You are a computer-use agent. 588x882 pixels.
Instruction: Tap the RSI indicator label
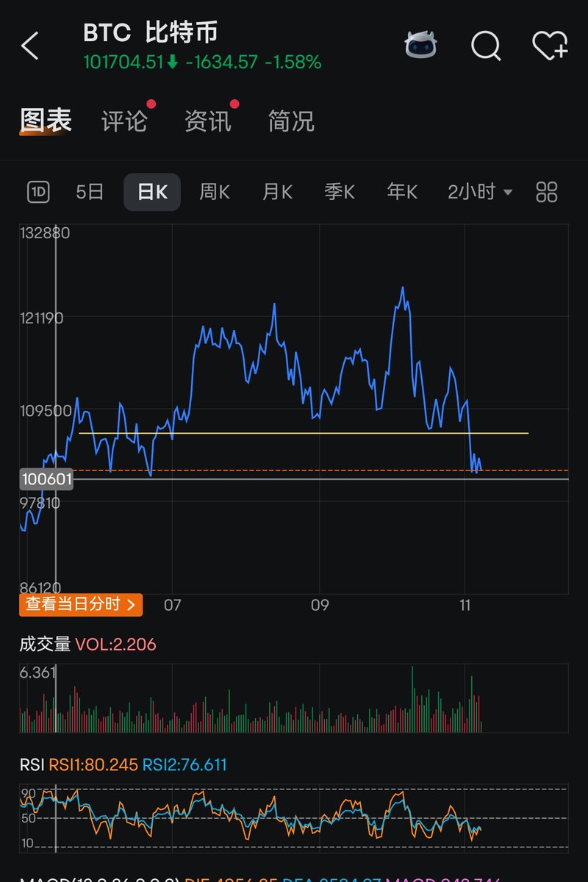32,765
